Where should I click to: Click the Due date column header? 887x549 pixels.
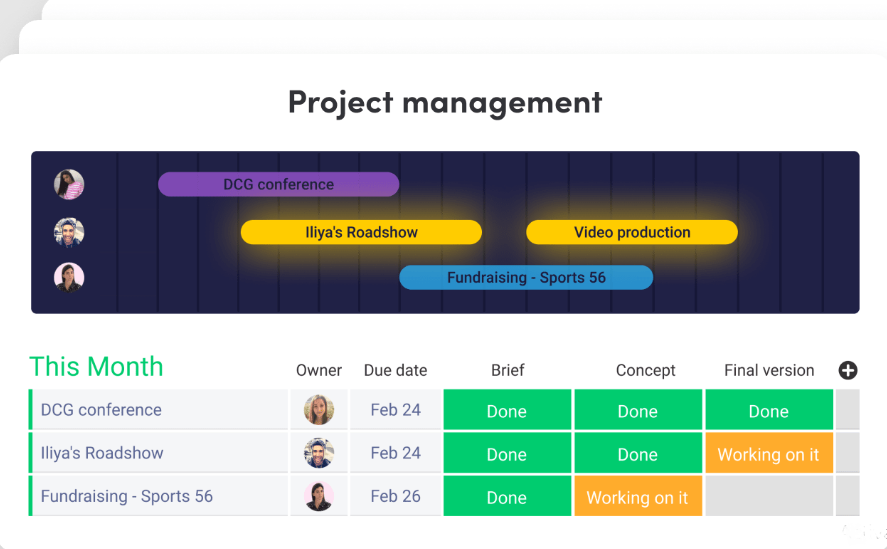point(395,370)
